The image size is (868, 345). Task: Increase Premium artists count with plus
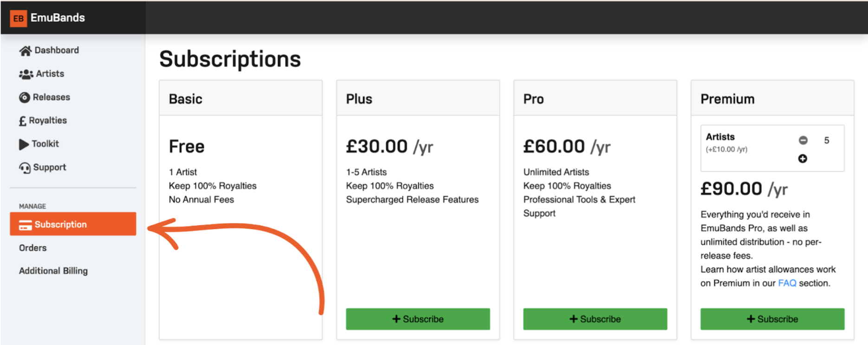pyautogui.click(x=803, y=159)
